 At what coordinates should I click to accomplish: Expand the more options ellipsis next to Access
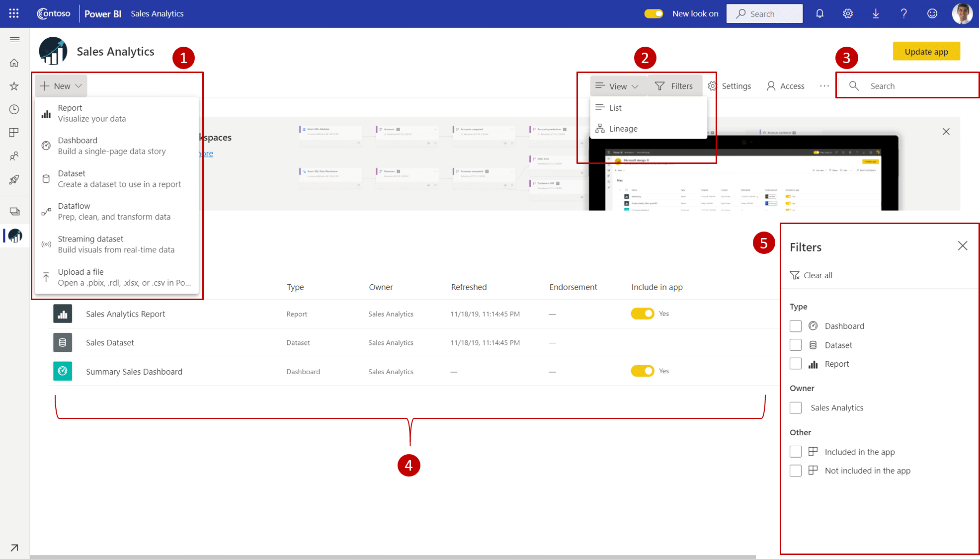point(824,85)
